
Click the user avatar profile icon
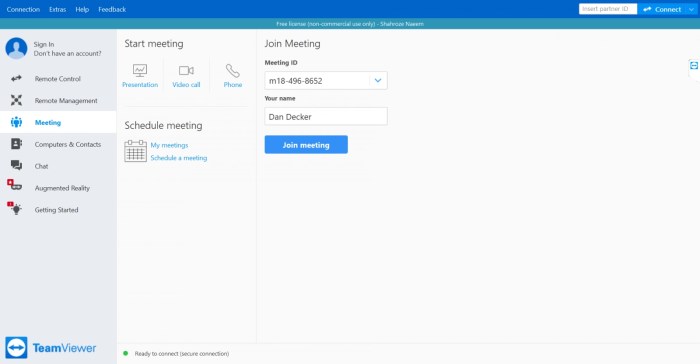[16, 48]
